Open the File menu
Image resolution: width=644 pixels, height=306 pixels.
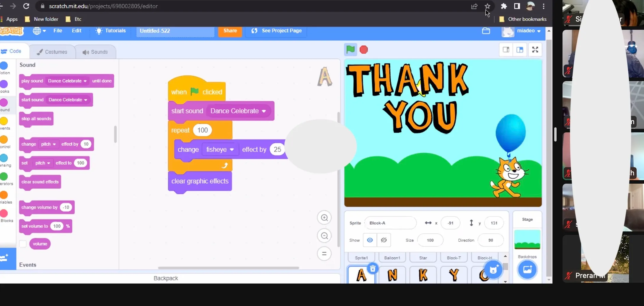point(58,31)
